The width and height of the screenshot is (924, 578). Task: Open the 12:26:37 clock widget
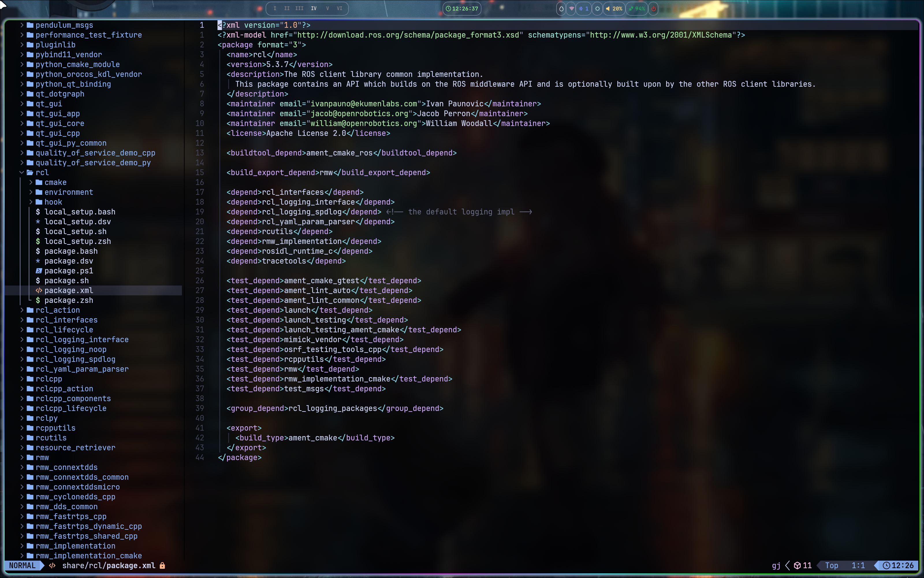(462, 8)
